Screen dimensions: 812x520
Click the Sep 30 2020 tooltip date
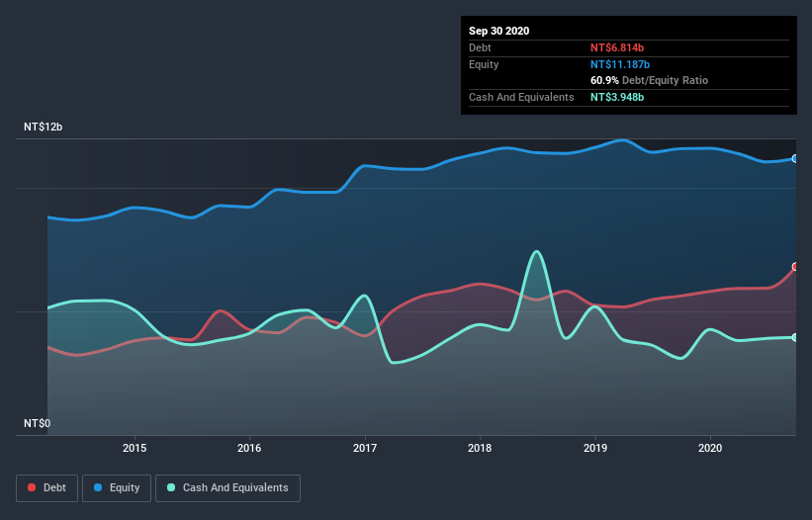pos(499,31)
